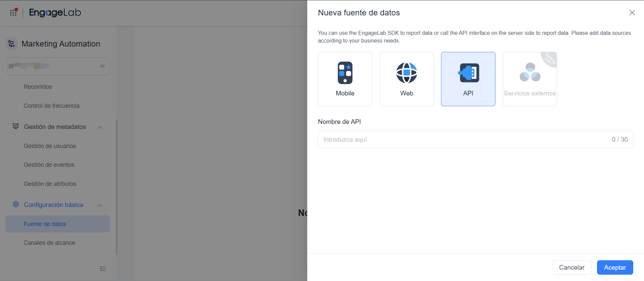
Task: Click the sidebar vertical scrollbar
Action: [x=116, y=188]
